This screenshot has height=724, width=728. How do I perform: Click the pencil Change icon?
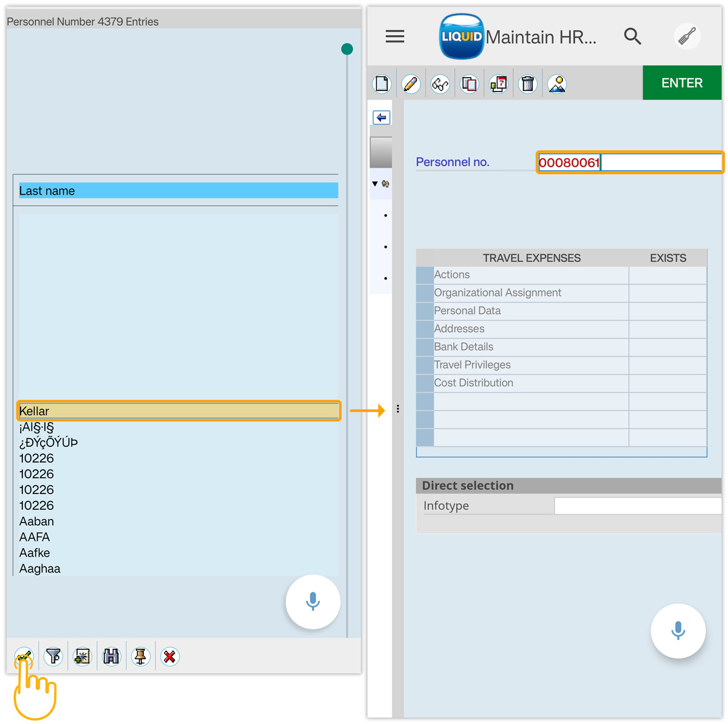(411, 84)
